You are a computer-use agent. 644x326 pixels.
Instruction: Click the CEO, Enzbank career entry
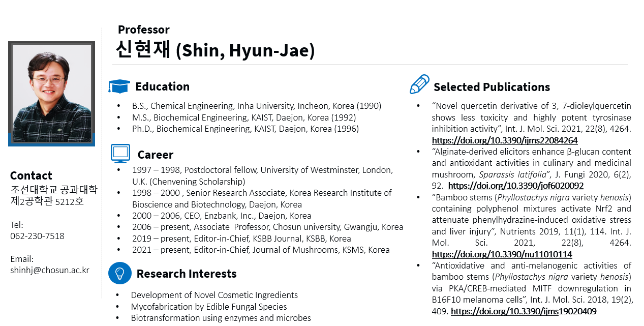pyautogui.click(x=222, y=216)
